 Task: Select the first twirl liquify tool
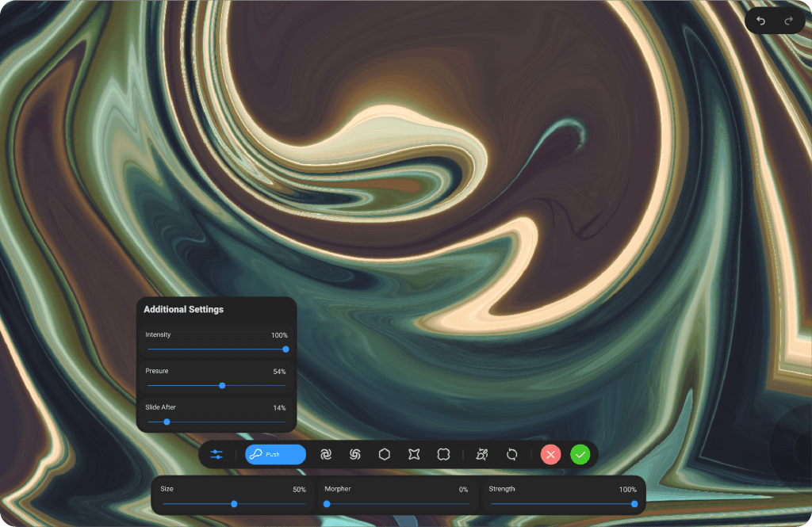tap(326, 454)
